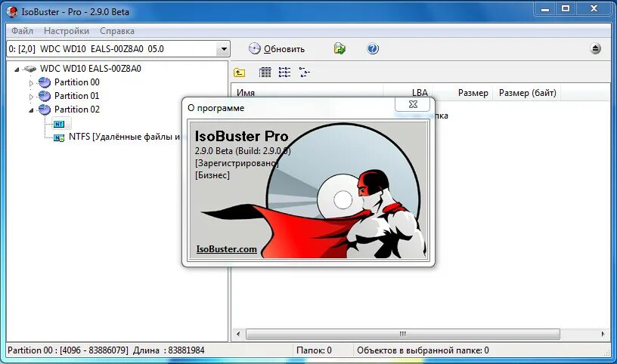This screenshot has height=364, width=617.
Task: Select Partition 01 in the tree
Action: click(x=76, y=95)
